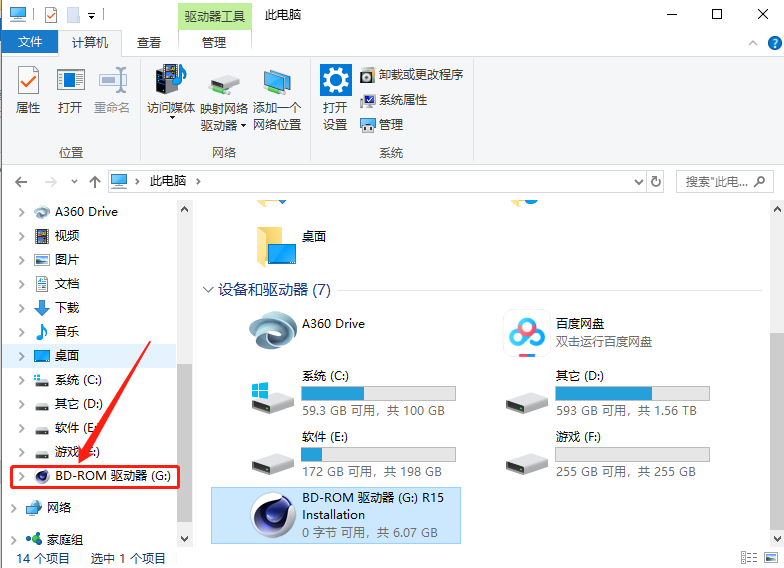Select the 系统 (C:) drive icon
Screen dimensions: 784x568
coord(273,398)
